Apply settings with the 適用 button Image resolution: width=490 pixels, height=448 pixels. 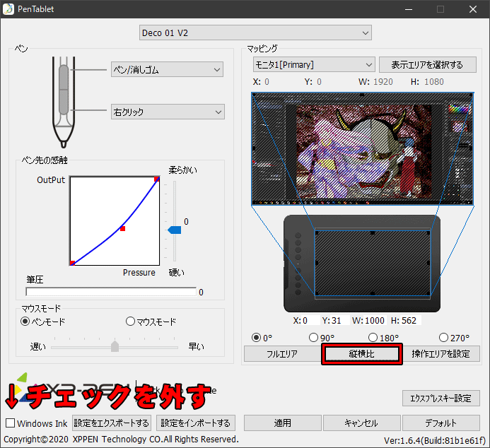[x=283, y=423]
